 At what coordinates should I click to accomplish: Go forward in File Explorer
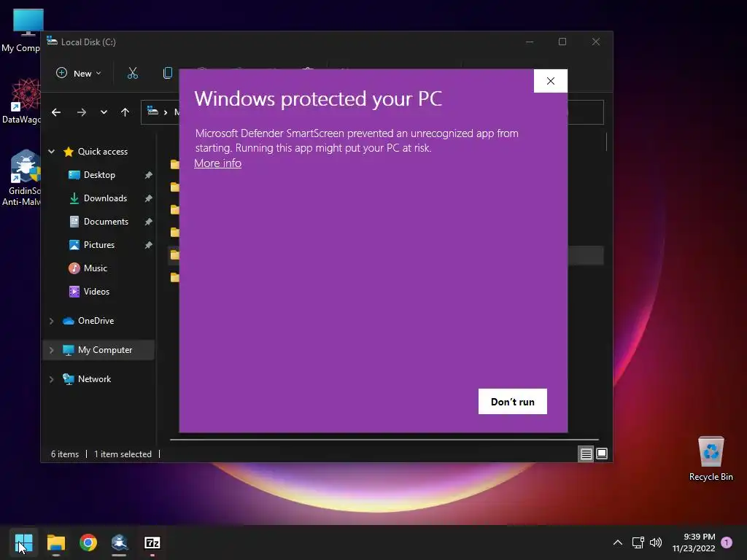coord(82,112)
